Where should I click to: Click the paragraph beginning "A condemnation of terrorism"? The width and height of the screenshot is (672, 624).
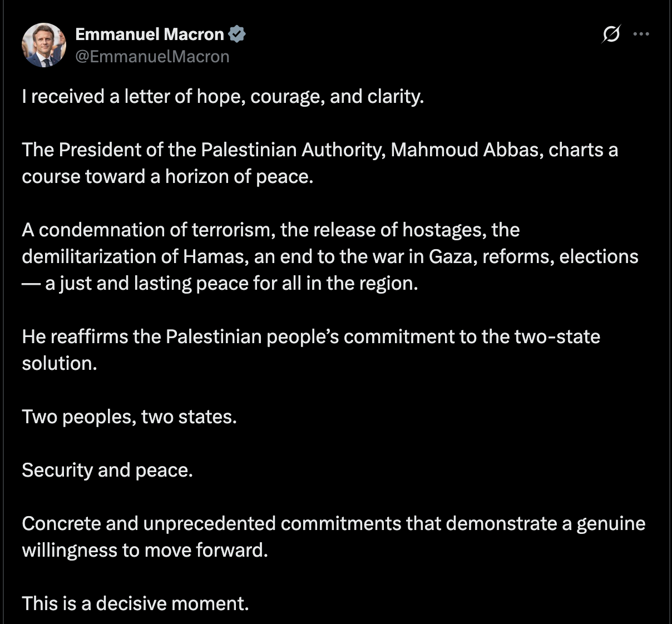coord(329,256)
